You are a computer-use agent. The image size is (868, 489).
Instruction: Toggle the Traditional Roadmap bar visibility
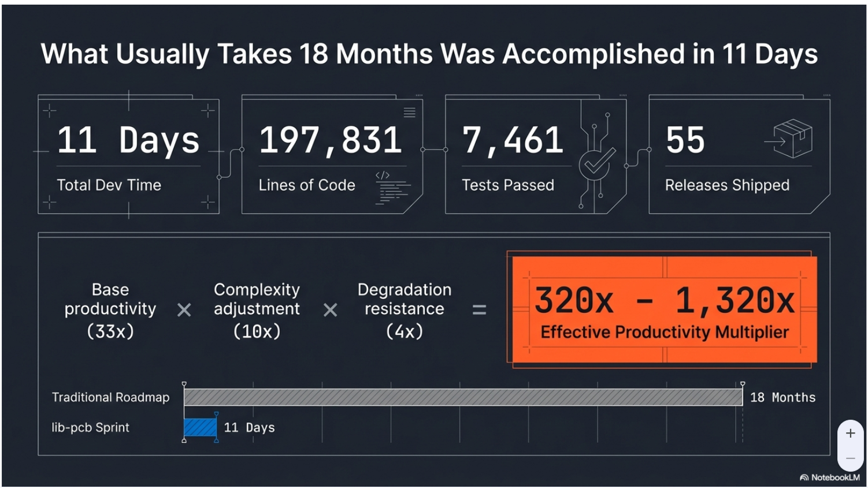tap(462, 397)
